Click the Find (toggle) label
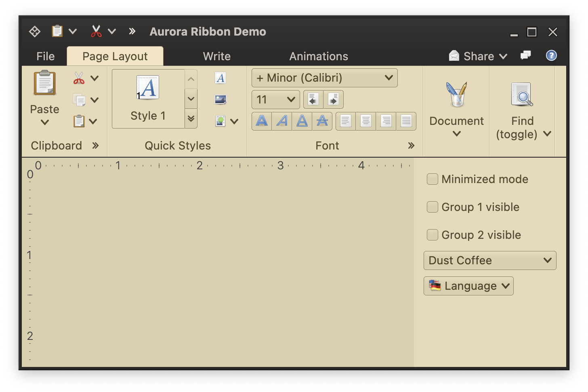Viewport: 588px width, 392px height. (517, 128)
